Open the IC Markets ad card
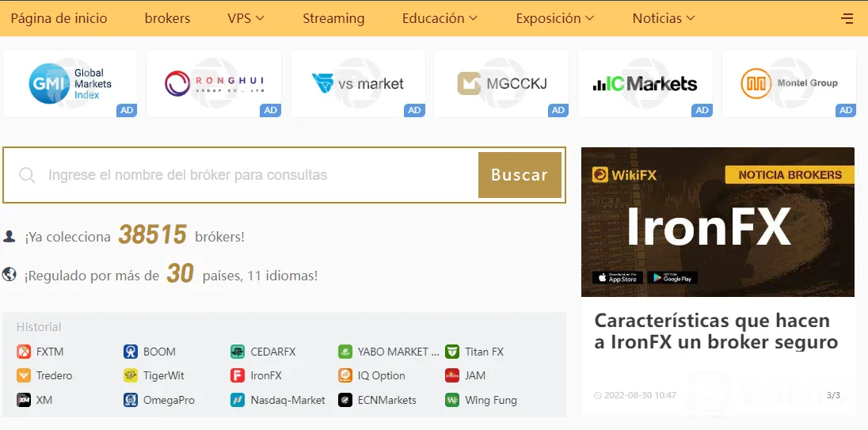Image resolution: width=868 pixels, height=430 pixels. pyautogui.click(x=645, y=84)
